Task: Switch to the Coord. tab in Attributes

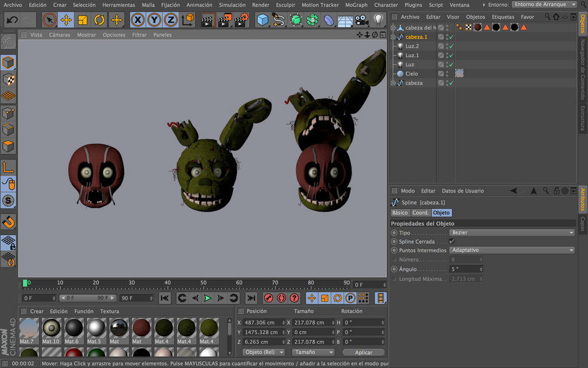Action: 420,212
